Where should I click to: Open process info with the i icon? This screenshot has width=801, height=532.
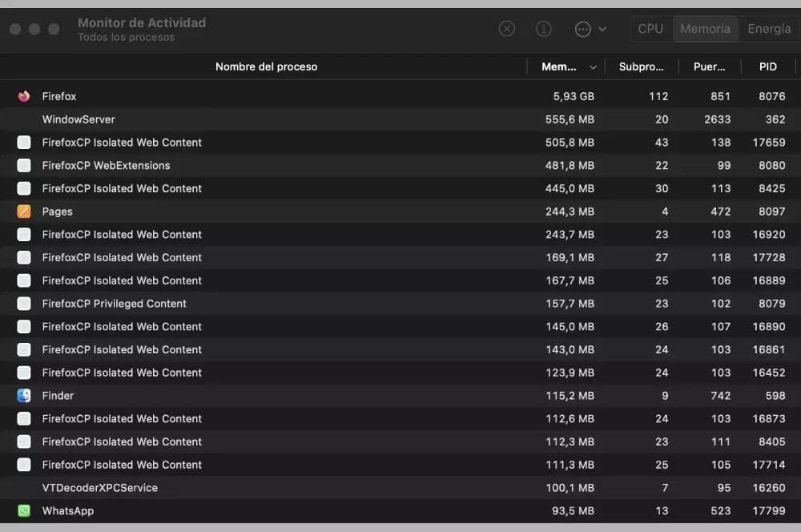coord(543,29)
